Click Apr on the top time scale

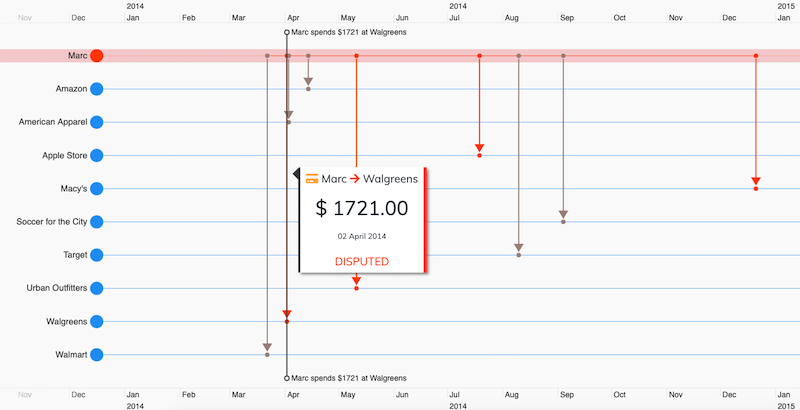[293, 18]
